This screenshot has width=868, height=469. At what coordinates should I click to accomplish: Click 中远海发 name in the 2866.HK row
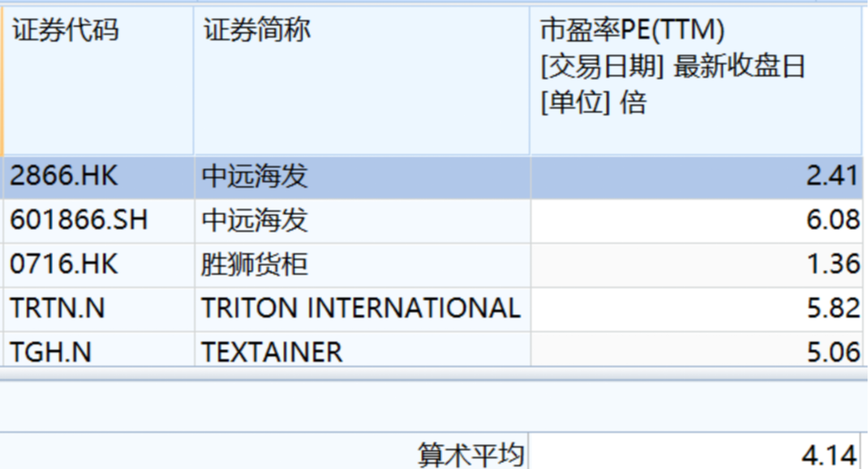click(255, 176)
